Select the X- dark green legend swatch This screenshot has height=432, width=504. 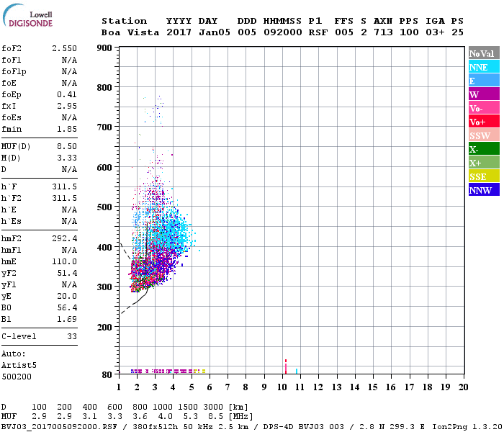click(484, 149)
